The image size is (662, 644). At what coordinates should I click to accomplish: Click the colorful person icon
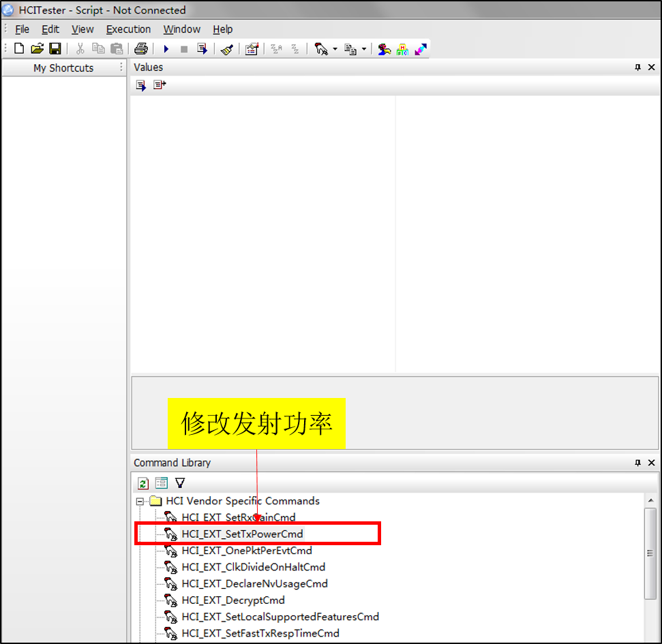[x=385, y=49]
